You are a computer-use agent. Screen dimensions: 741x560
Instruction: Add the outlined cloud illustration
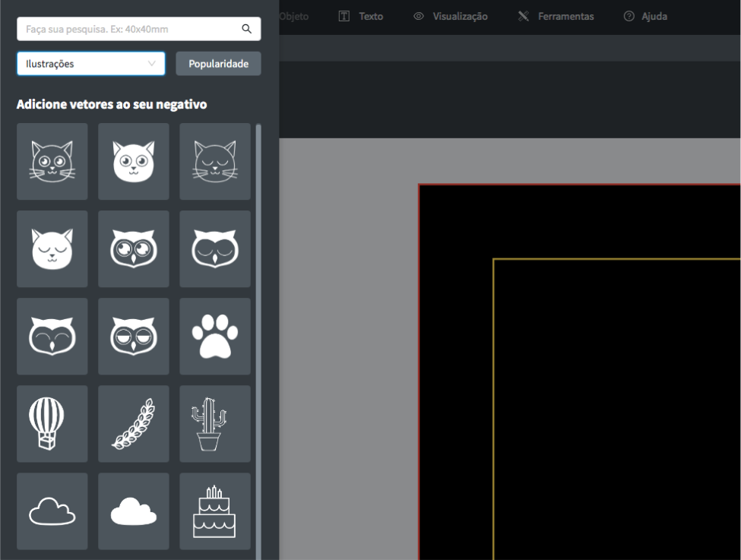coord(52,511)
